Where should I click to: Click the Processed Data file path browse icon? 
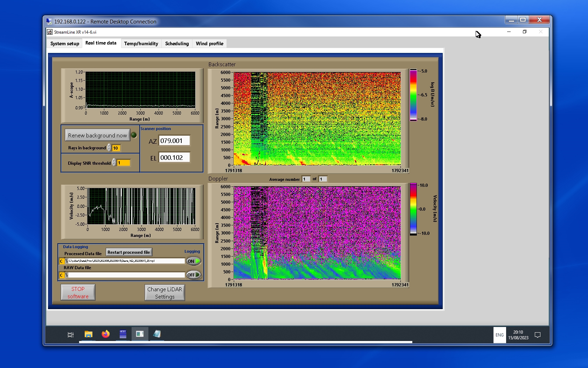[66, 261]
